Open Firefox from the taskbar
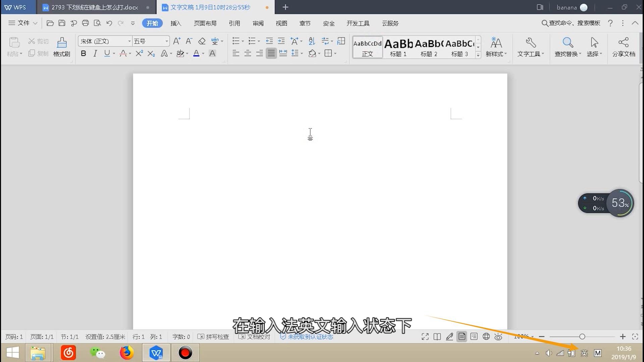Viewport: 644px width, 362px height. (x=126, y=353)
